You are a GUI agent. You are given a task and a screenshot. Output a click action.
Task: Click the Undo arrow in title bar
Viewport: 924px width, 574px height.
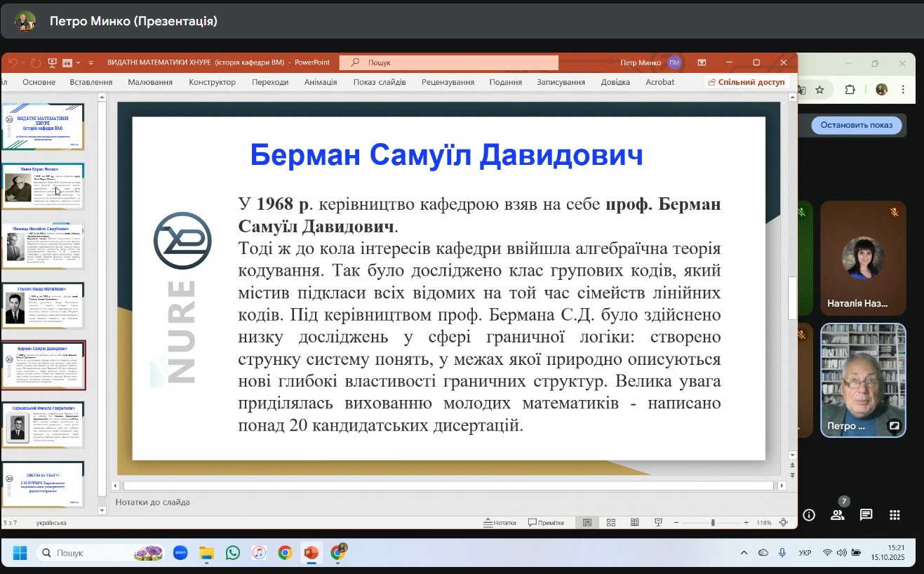pos(12,62)
